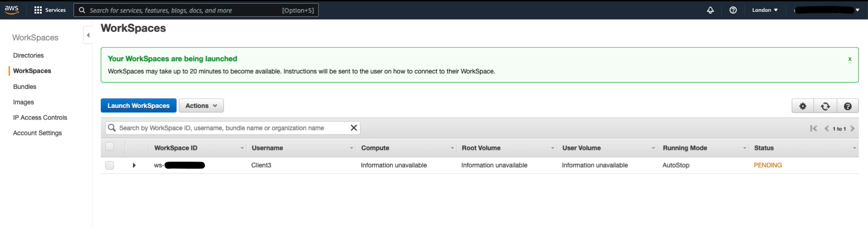868x227 pixels.
Task: Open IP Access Controls page
Action: click(40, 117)
